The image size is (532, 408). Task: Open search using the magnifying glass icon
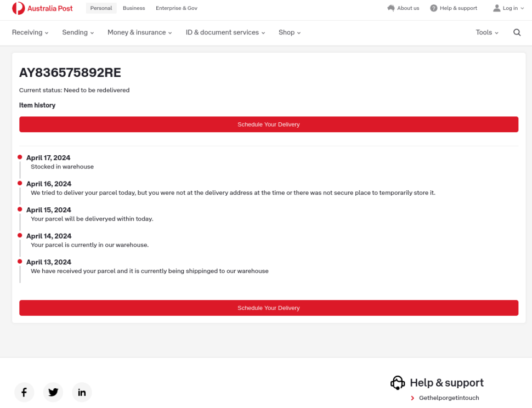[x=516, y=32]
